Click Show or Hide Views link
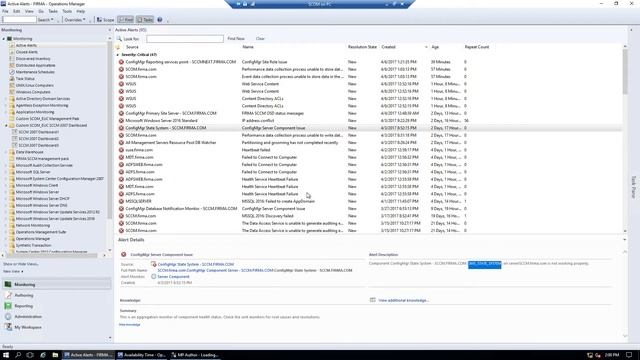 pyautogui.click(x=20, y=264)
